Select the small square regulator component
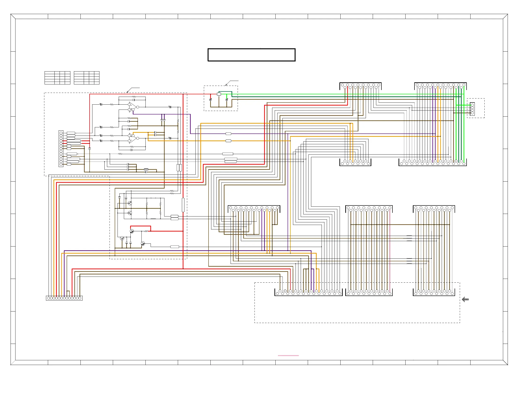Image resolution: width=532 pixels, height=395 pixels. [x=219, y=94]
